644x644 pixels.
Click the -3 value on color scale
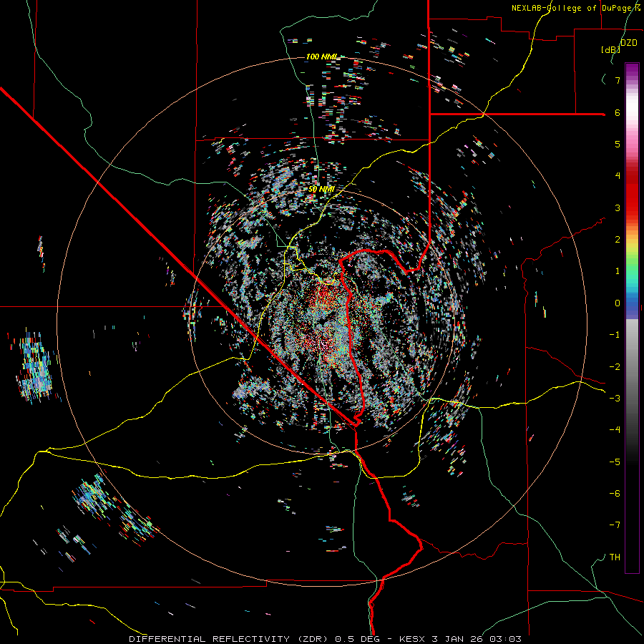pos(615,399)
